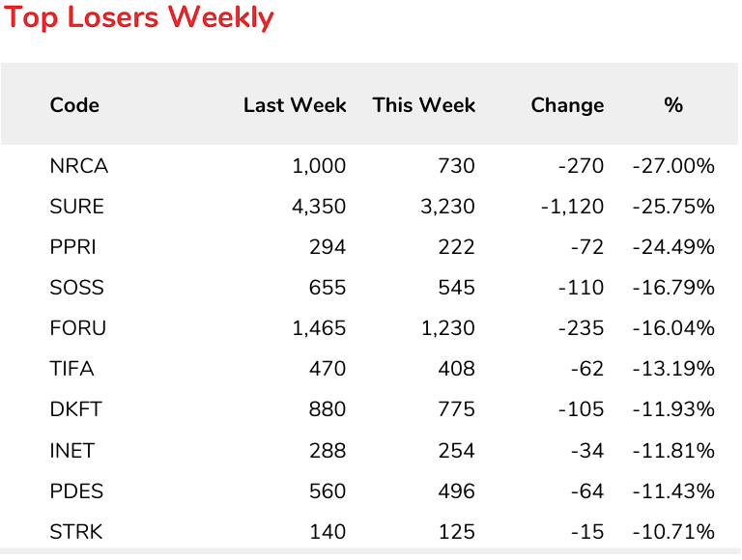
Task: Sort by the Change column header
Action: click(x=567, y=105)
